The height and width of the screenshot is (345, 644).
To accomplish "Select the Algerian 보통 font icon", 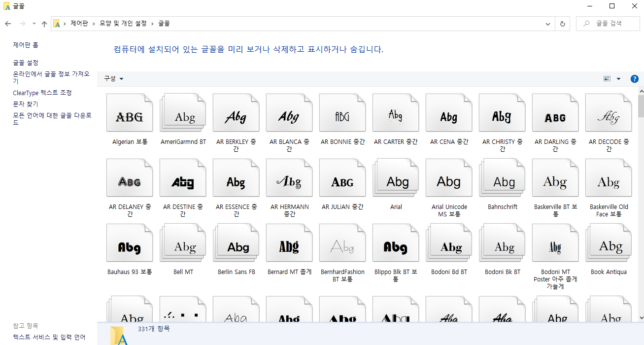I will click(130, 113).
